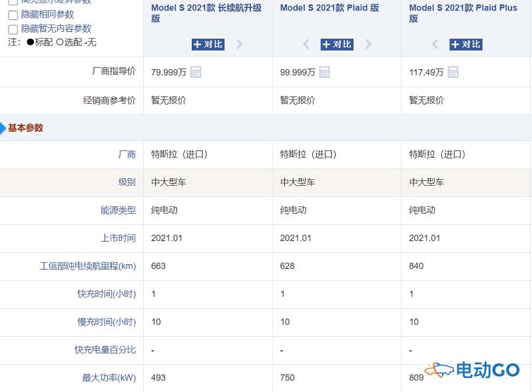Click the 快充时间(小时) row label
Screen dimensions: 532x392
107,294
